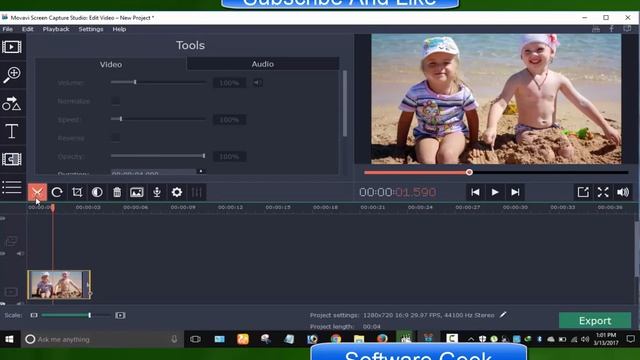This screenshot has width=640, height=360.
Task: Click the Opacity slider in Tools
Action: (158, 156)
